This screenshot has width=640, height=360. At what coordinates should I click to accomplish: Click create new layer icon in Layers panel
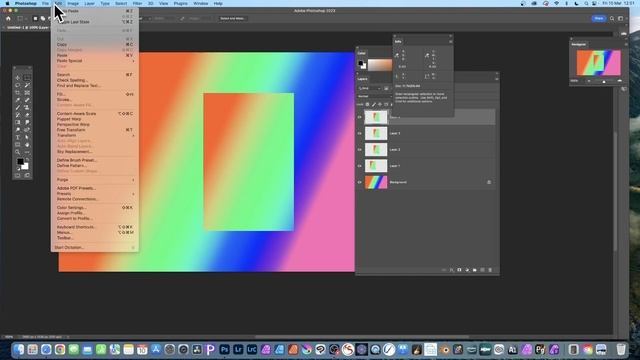point(482,270)
